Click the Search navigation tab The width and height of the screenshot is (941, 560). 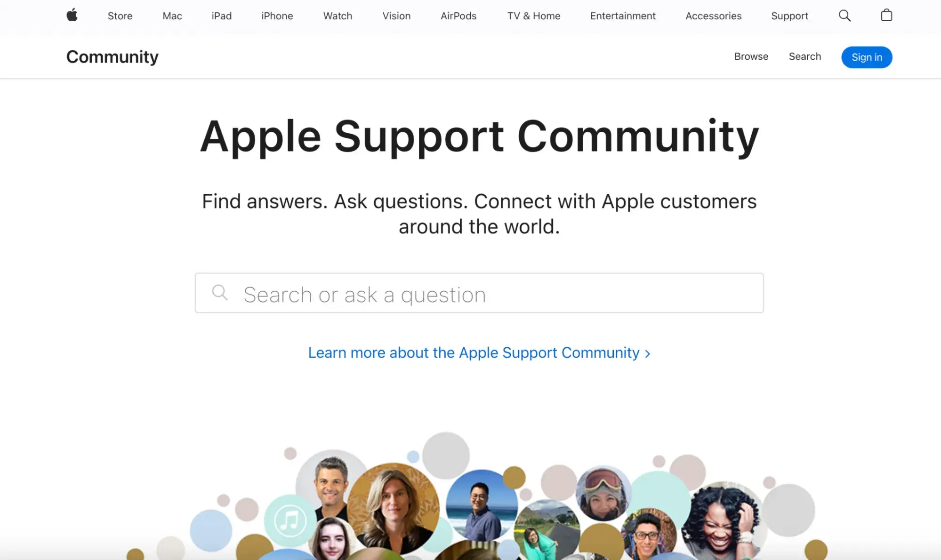805,56
